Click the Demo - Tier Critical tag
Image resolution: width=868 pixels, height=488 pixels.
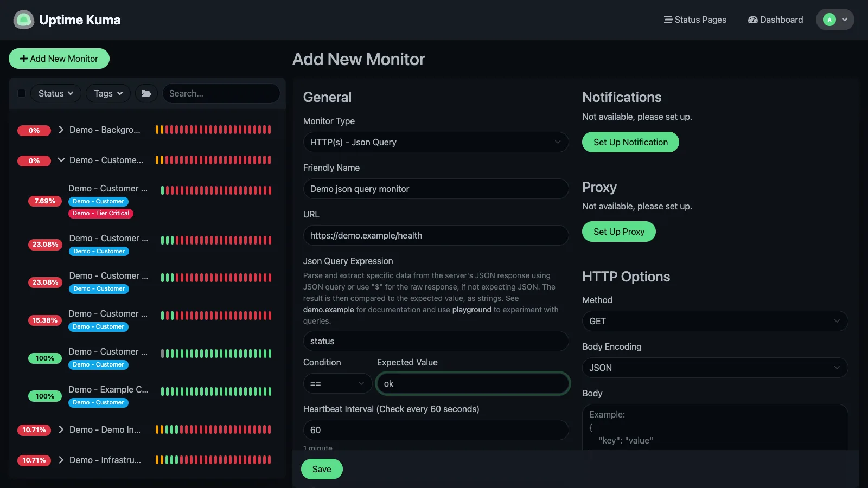click(101, 213)
